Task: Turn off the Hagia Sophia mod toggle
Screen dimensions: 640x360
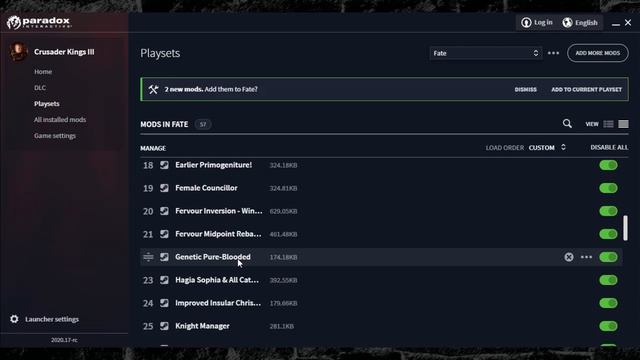Action: click(608, 280)
